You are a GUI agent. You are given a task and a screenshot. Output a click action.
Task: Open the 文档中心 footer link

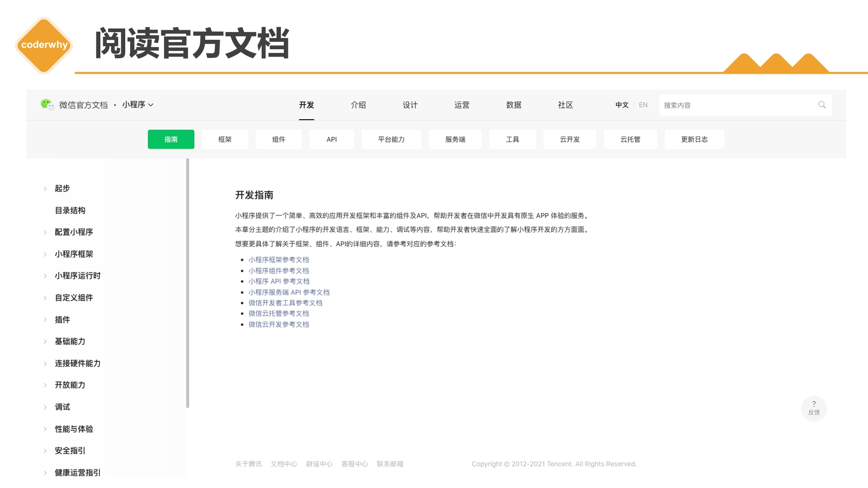284,464
